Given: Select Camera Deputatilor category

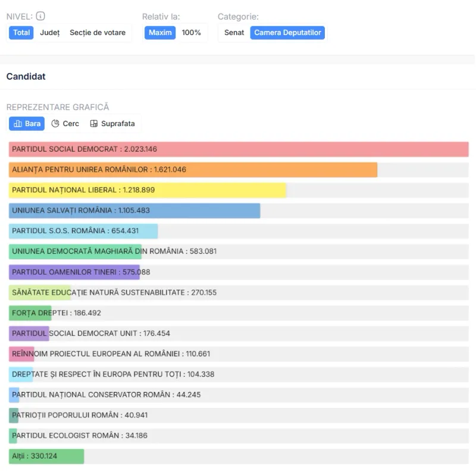Looking at the screenshot, I should 287,33.
